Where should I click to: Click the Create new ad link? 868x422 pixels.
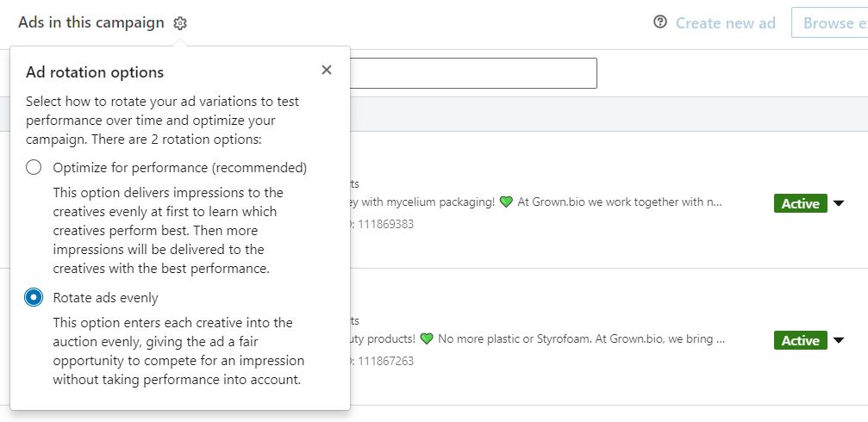(725, 23)
